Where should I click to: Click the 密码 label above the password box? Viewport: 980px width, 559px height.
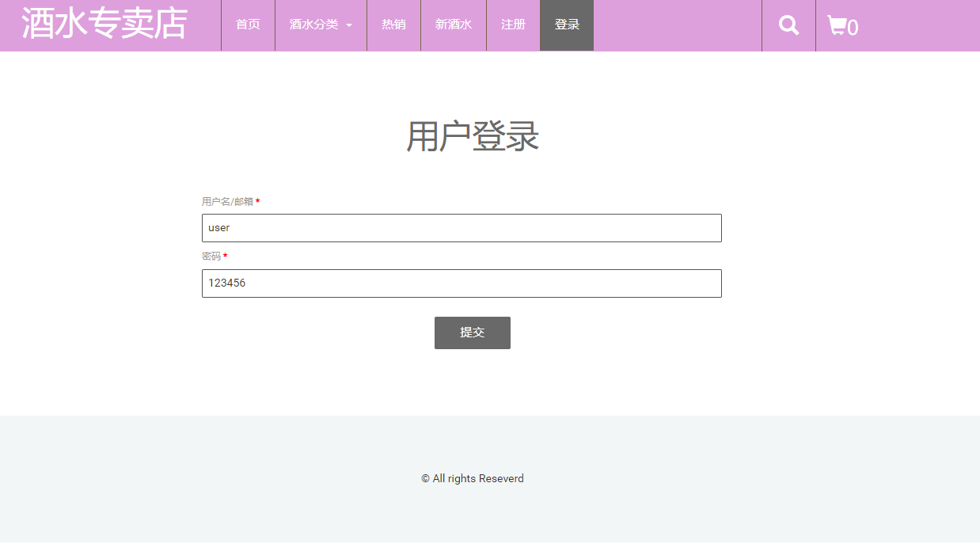coord(211,257)
